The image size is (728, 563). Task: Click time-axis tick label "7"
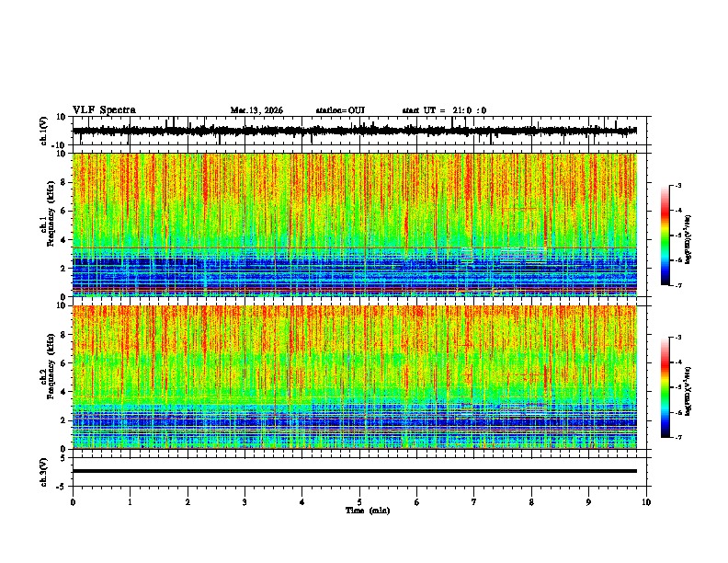tap(474, 502)
